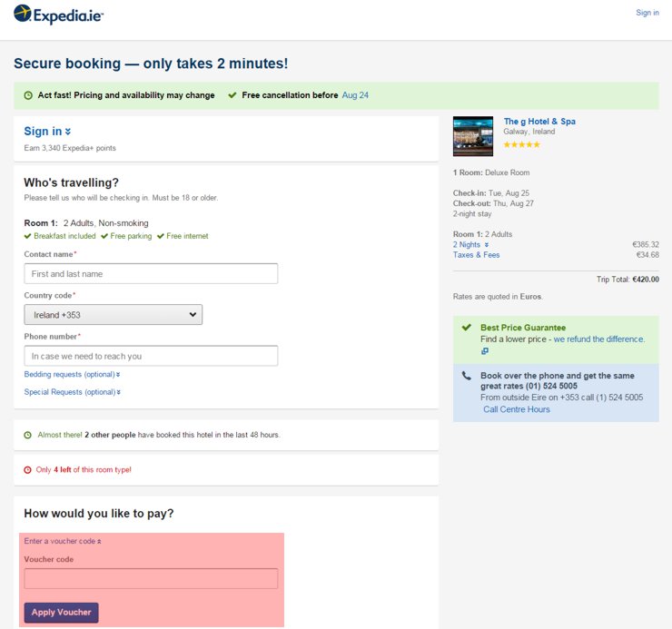Focus the Voucher code text box
The image size is (672, 629).
pyautogui.click(x=151, y=579)
